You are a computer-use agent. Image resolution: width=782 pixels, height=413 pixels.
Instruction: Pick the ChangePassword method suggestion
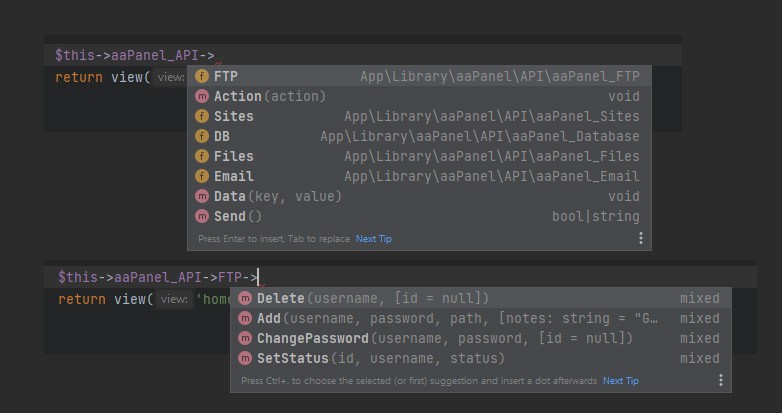[481, 338]
